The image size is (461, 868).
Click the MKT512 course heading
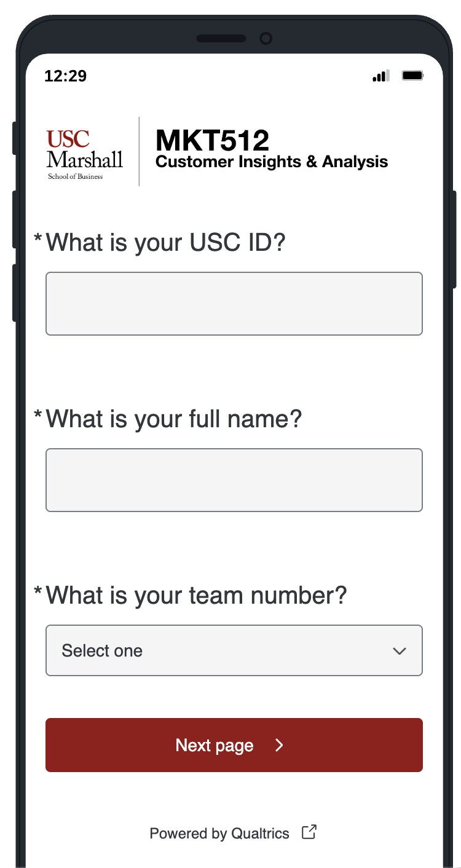(x=213, y=140)
